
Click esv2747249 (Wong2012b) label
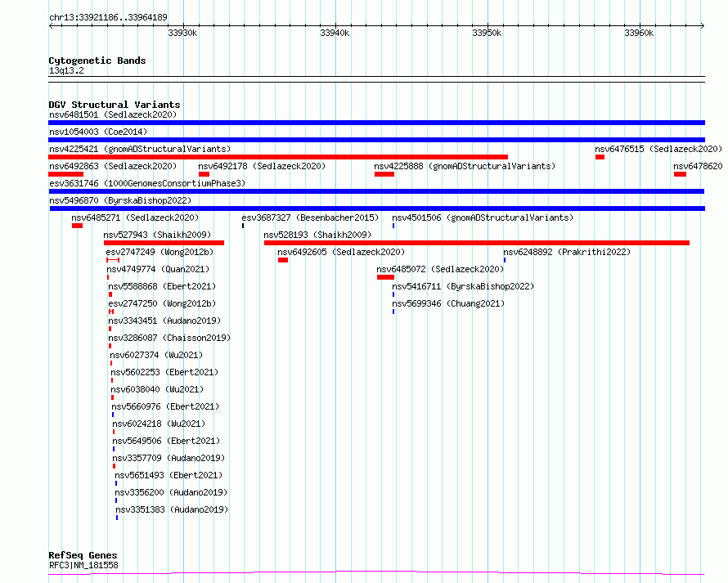click(x=160, y=252)
